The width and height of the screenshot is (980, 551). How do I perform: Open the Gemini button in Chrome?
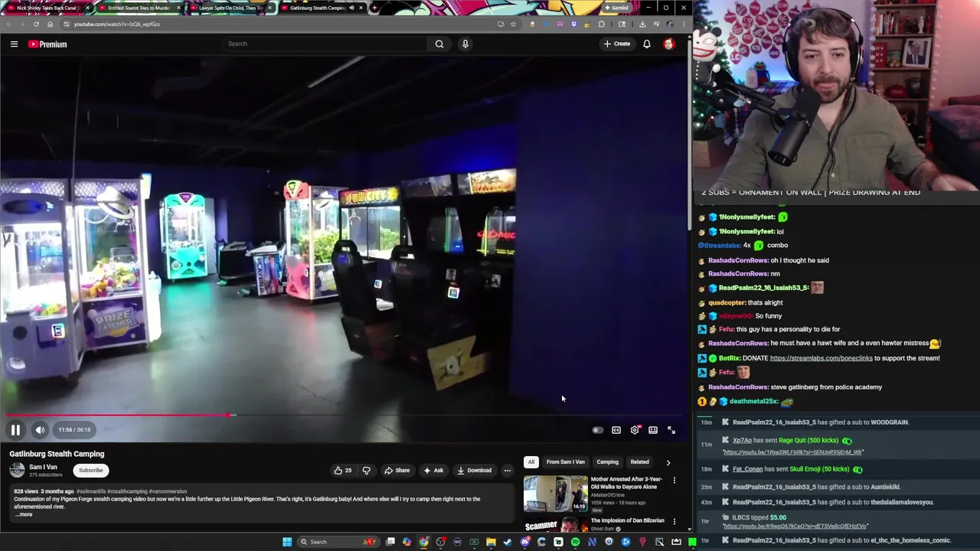pyautogui.click(x=616, y=8)
